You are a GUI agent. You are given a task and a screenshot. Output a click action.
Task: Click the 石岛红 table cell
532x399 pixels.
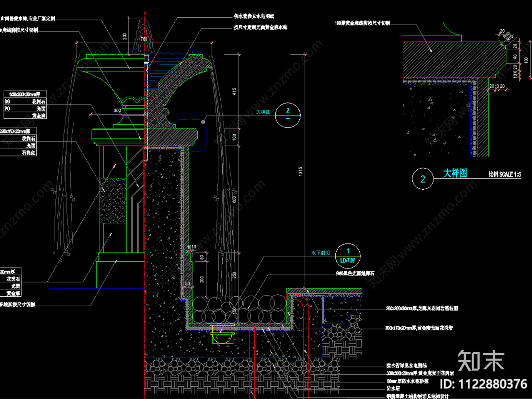click(29, 153)
